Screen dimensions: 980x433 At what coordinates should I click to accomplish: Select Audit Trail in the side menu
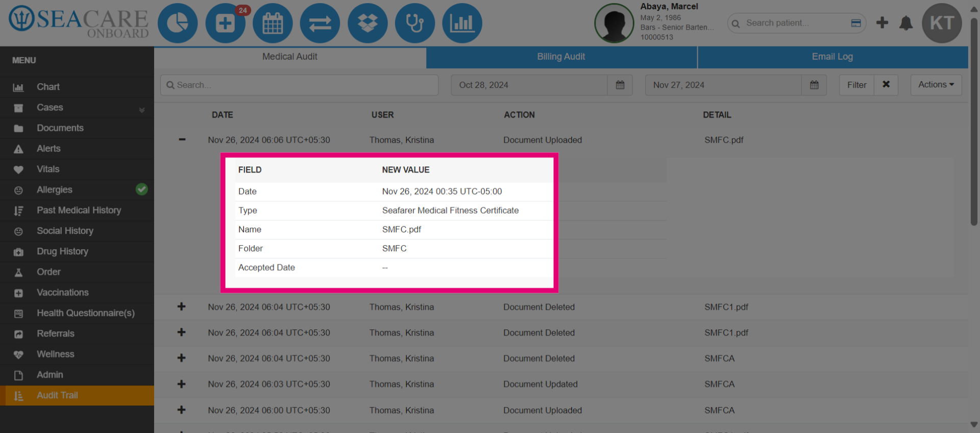pyautogui.click(x=77, y=395)
